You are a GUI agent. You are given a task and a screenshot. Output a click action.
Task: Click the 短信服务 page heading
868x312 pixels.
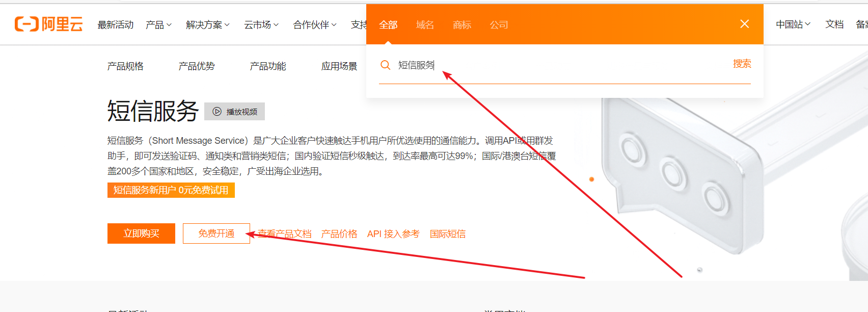153,111
